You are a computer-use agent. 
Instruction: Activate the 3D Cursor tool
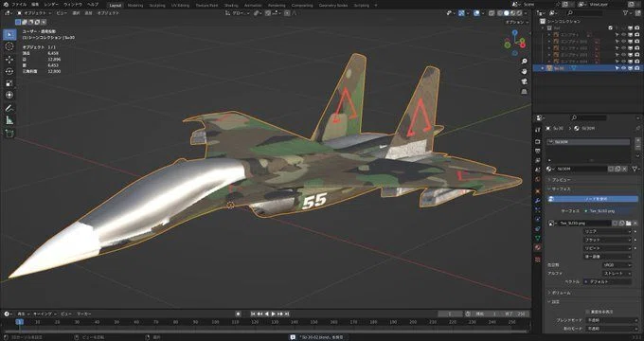click(x=9, y=46)
